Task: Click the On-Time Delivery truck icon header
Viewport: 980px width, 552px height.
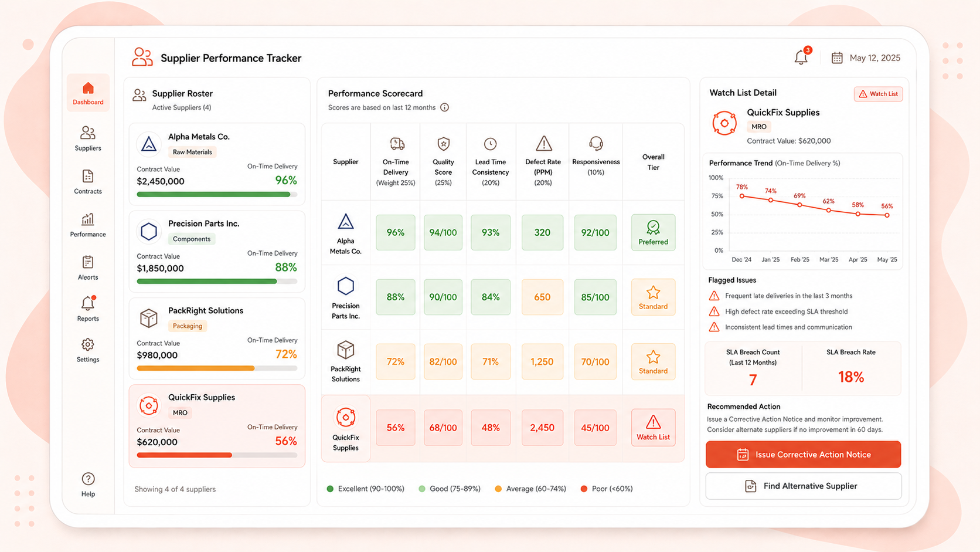Action: point(397,144)
